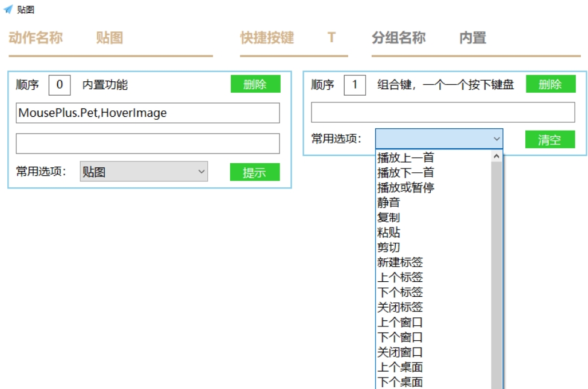Click the paper plane app icon
Screen dimensions: 588x389
tap(8, 10)
